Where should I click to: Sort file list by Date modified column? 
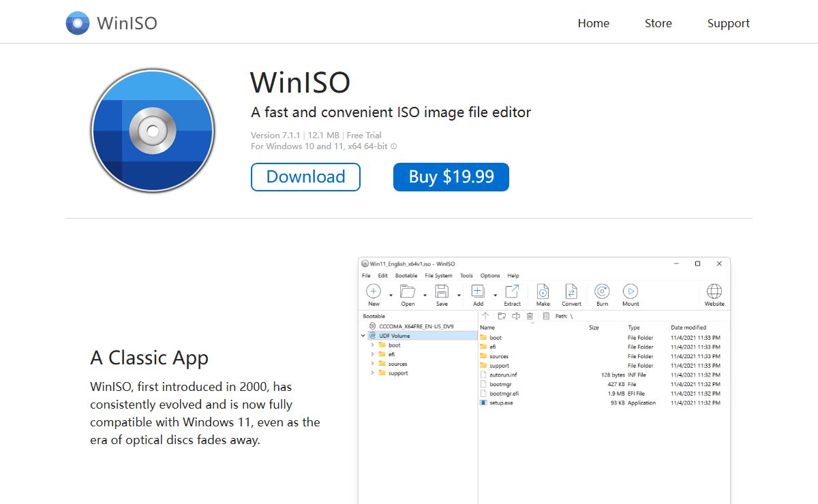(x=688, y=328)
